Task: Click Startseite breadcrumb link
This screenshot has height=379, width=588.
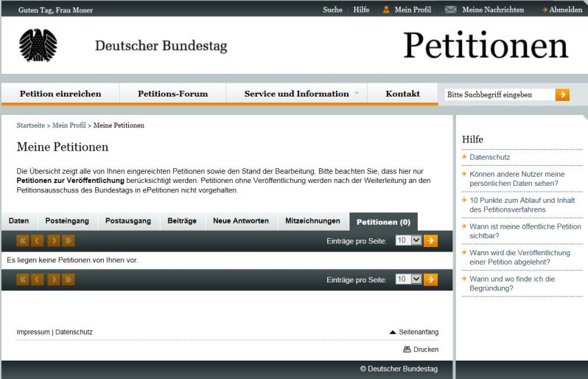Action: pos(31,125)
